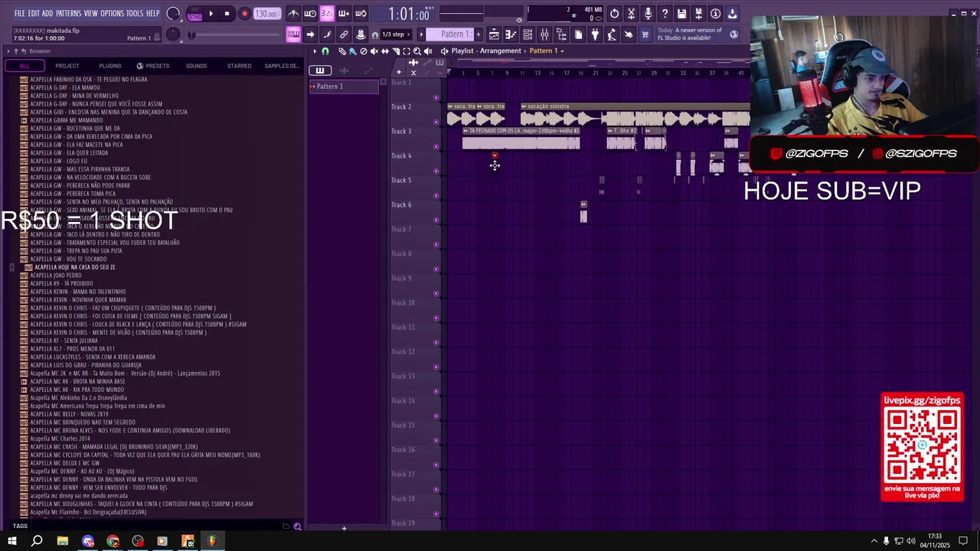Screen dimensions: 980x551
Task: Click the tempo tapper icon
Action: pos(612,34)
